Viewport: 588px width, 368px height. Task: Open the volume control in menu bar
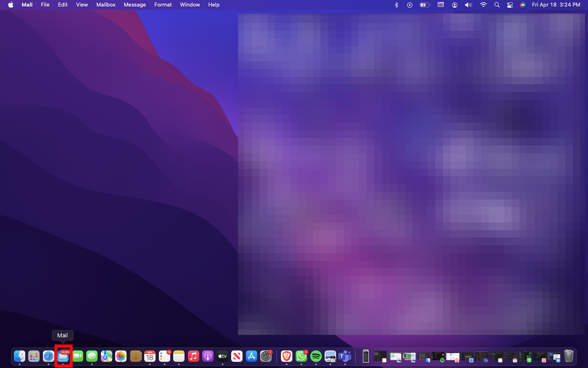(x=468, y=5)
